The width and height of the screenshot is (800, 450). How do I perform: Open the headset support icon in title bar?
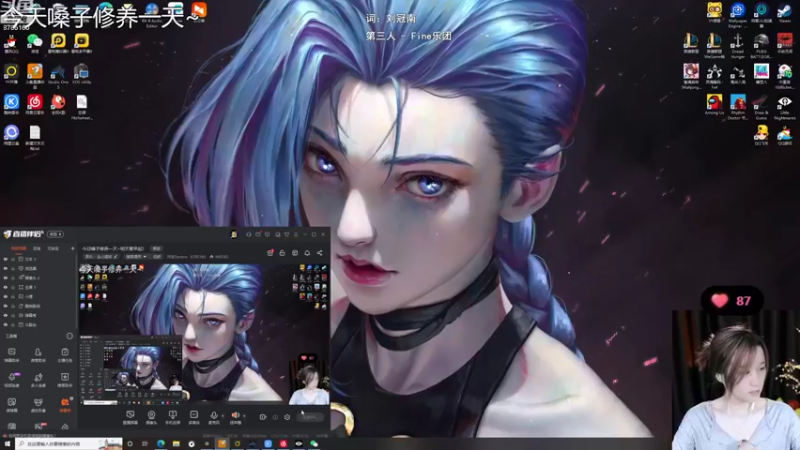pos(248,235)
